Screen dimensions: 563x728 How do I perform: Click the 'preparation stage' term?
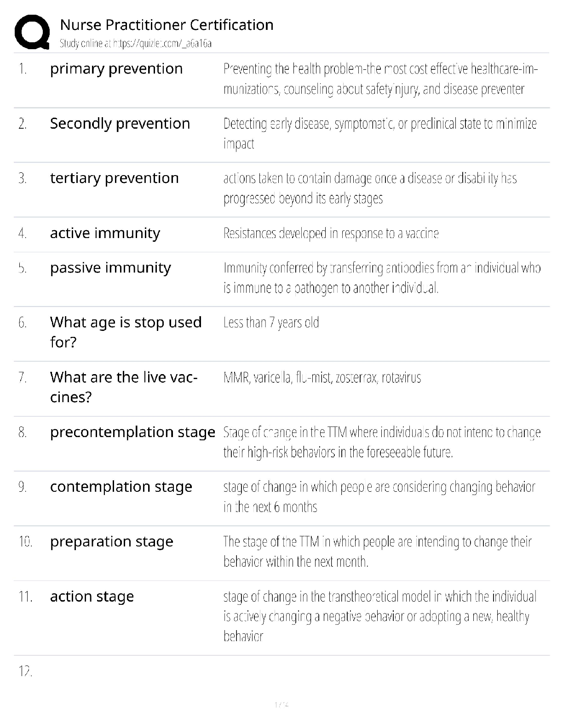pos(112,542)
